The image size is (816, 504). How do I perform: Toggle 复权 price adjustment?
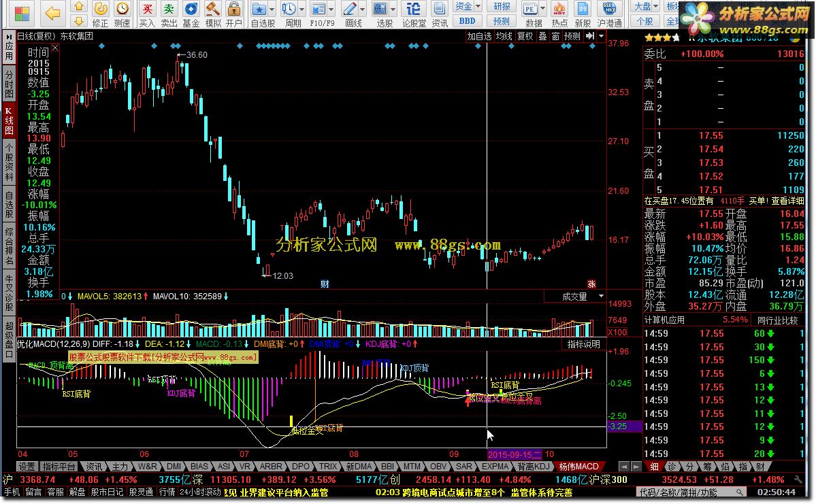coord(525,37)
